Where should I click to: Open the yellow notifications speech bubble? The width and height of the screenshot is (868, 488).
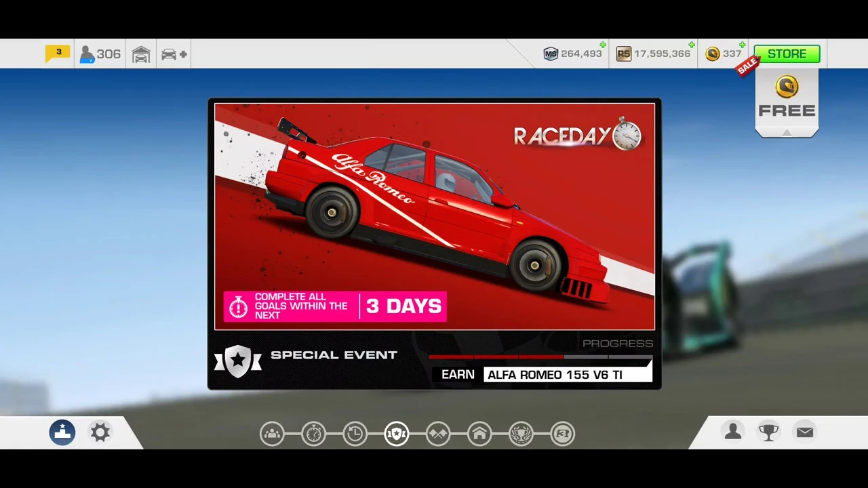[57, 54]
